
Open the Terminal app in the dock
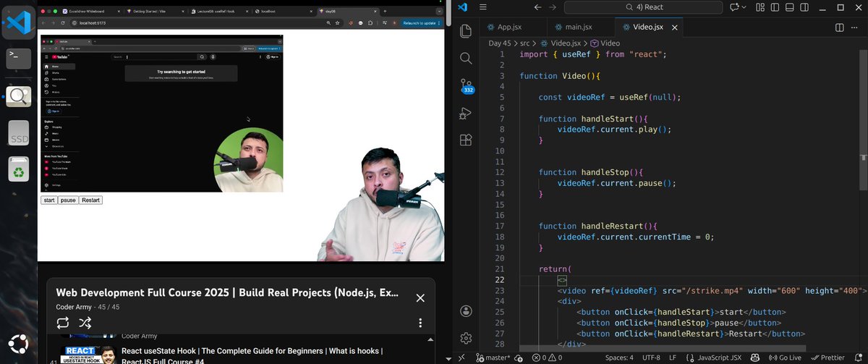(18, 60)
